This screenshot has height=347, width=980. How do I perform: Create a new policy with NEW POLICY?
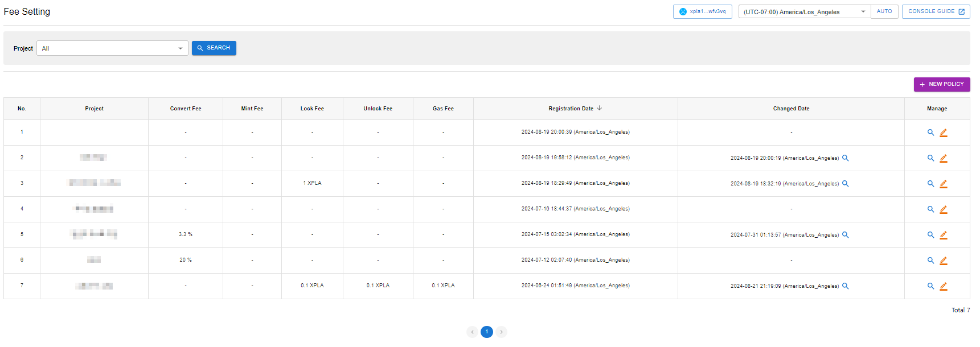(941, 84)
